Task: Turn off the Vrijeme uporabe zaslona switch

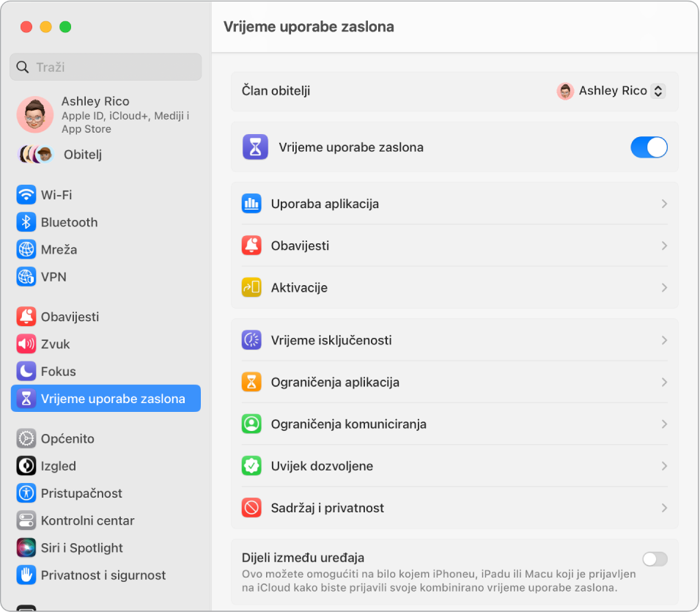Action: tap(649, 147)
